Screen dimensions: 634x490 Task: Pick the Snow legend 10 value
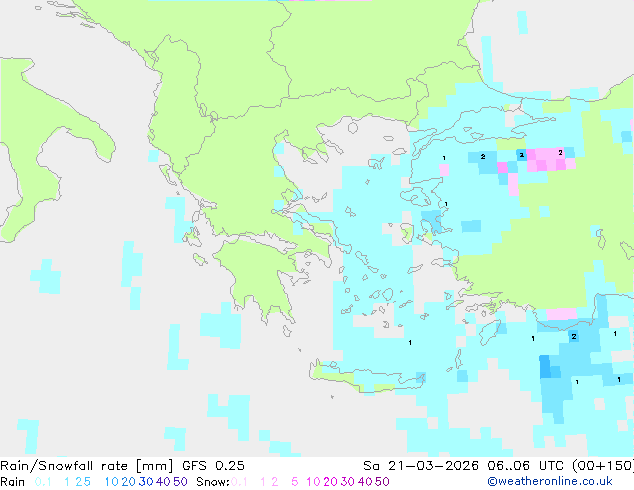coord(313,482)
